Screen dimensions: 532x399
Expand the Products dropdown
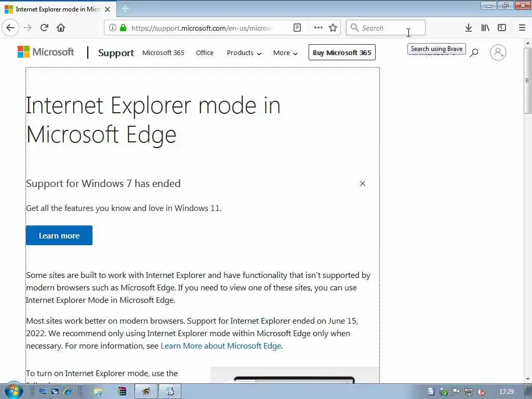(x=244, y=52)
